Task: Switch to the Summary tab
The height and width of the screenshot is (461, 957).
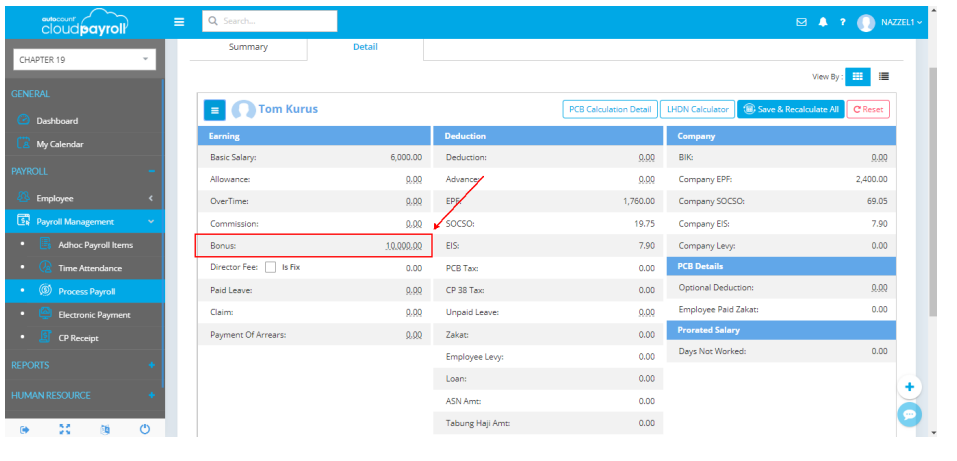Action: pos(248,47)
